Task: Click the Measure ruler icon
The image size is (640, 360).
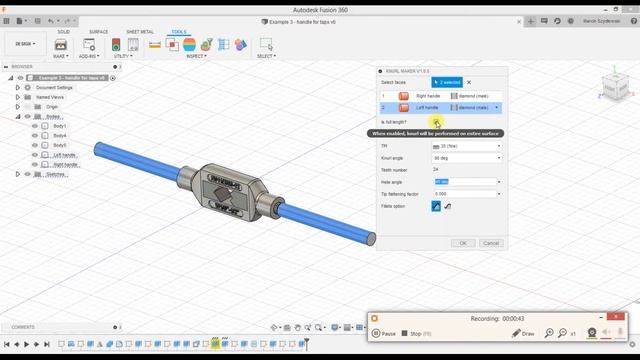Action: pyautogui.click(x=155, y=44)
